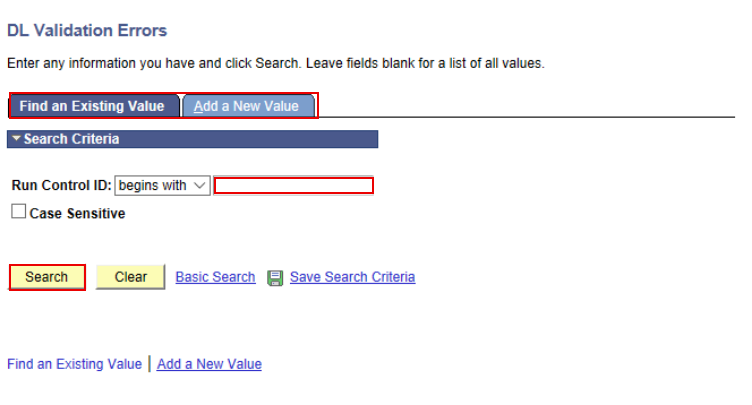Switch to the Add a New Value tab
752x405 pixels.
tap(248, 106)
